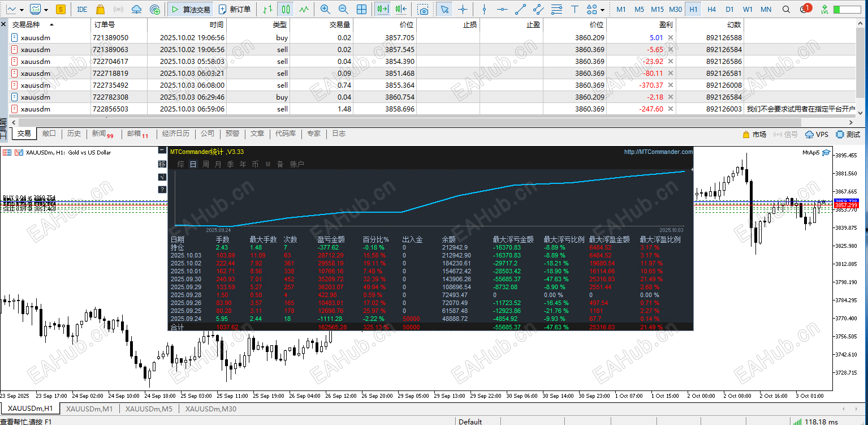
Task: Click the yellow dollar trading icon
Action: tap(61, 9)
